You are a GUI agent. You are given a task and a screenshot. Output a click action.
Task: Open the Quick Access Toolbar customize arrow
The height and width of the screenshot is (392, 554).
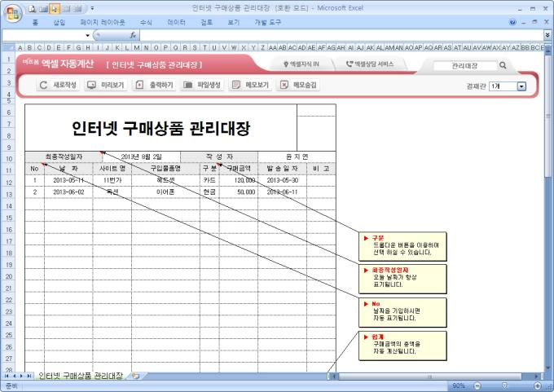92,8
